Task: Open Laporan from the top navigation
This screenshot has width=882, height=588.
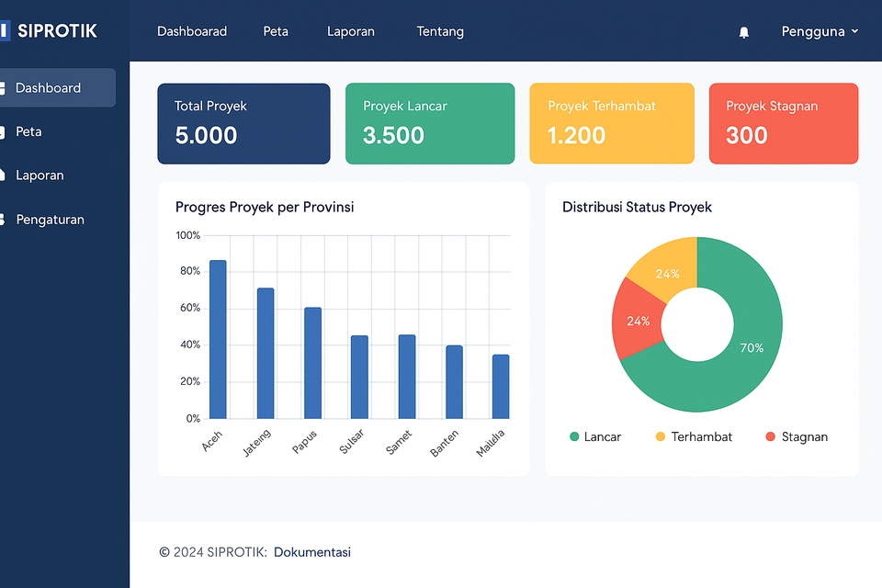Action: click(350, 31)
